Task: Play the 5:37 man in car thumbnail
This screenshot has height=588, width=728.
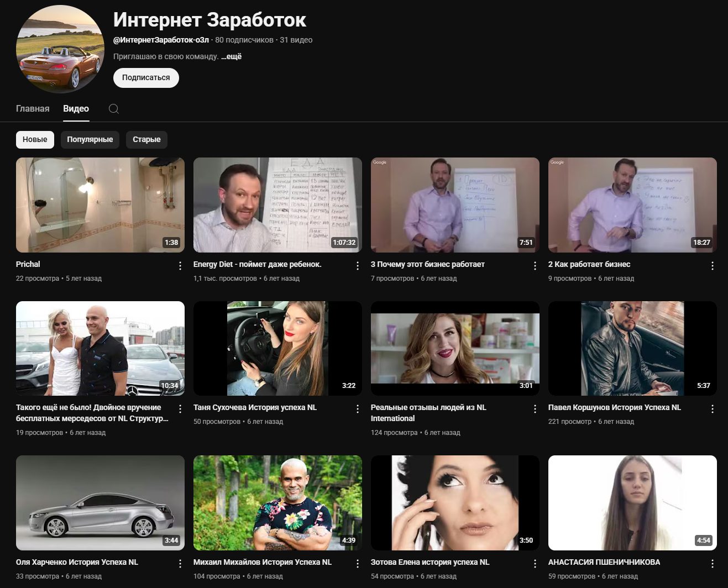Action: point(632,348)
